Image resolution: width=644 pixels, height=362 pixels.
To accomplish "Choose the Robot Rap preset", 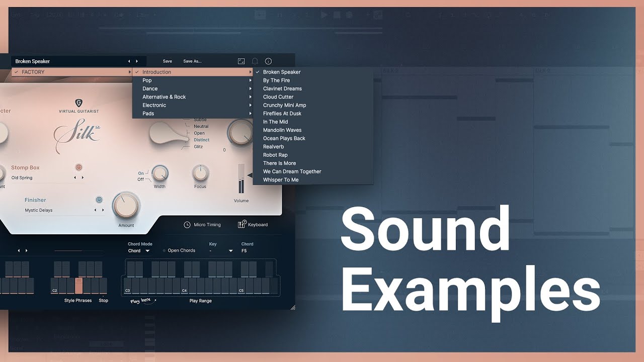I will [313, 155].
